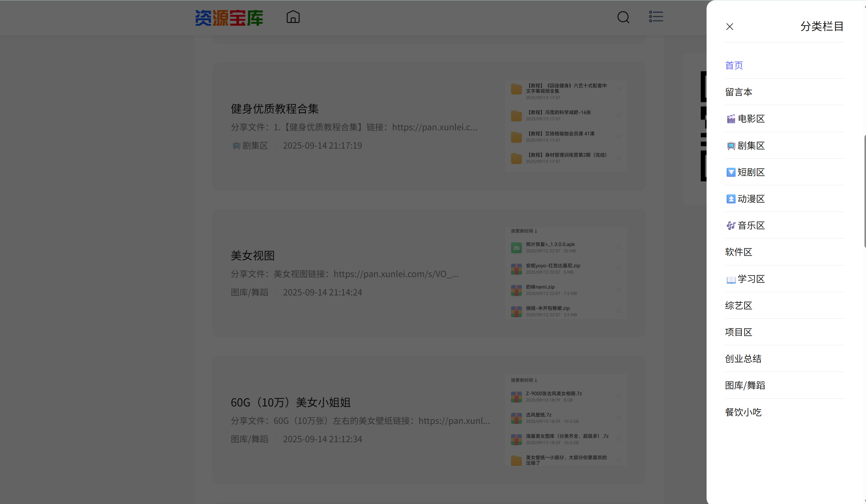Open 留言本 from the category list
Screen dimensions: 866x504
738,92
